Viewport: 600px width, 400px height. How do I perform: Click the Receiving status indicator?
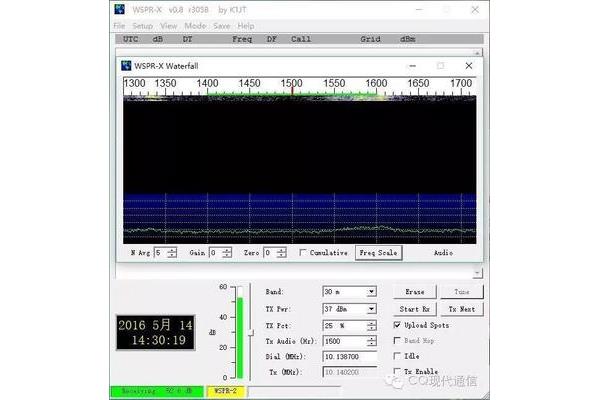[157, 391]
